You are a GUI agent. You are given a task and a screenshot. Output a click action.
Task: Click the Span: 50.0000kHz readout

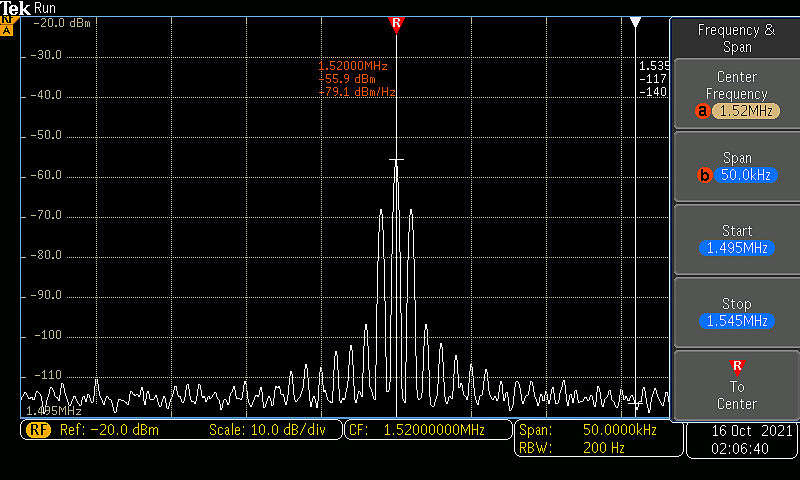click(x=588, y=430)
